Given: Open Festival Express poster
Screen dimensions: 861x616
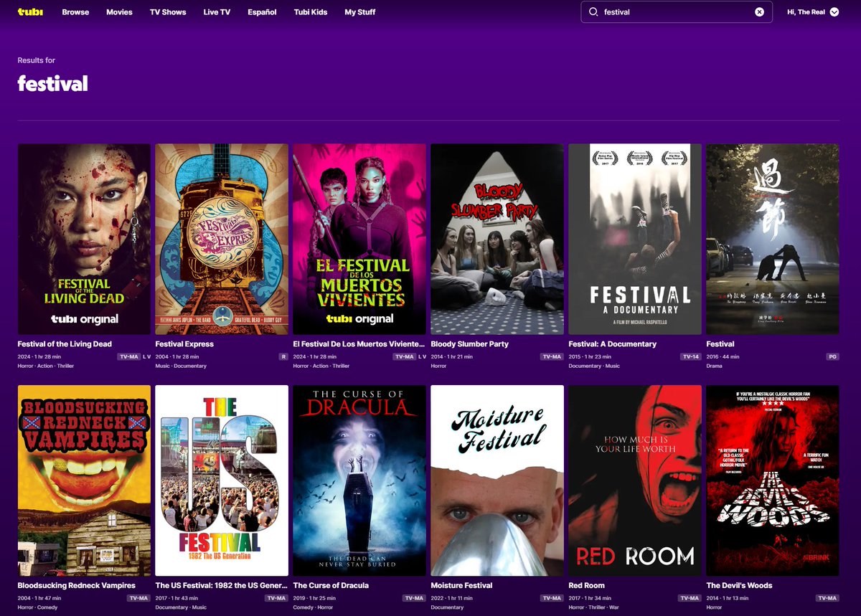Looking at the screenshot, I should click(222, 239).
